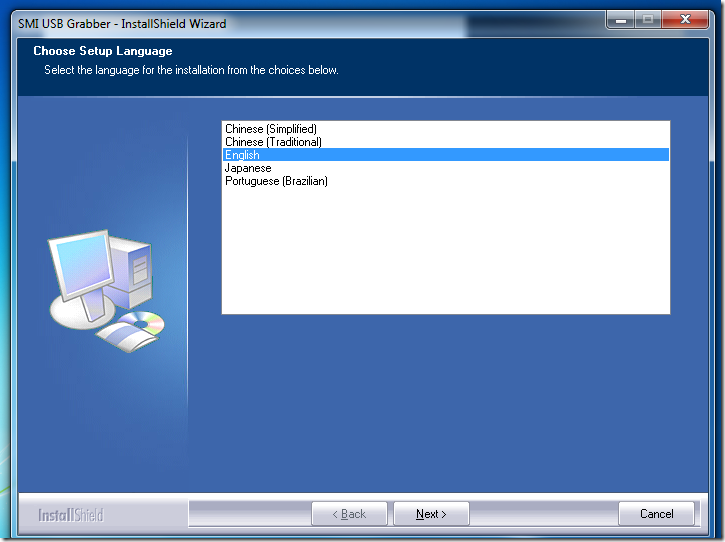This screenshot has height=542, width=725.
Task: Click the Next button
Action: [x=431, y=514]
